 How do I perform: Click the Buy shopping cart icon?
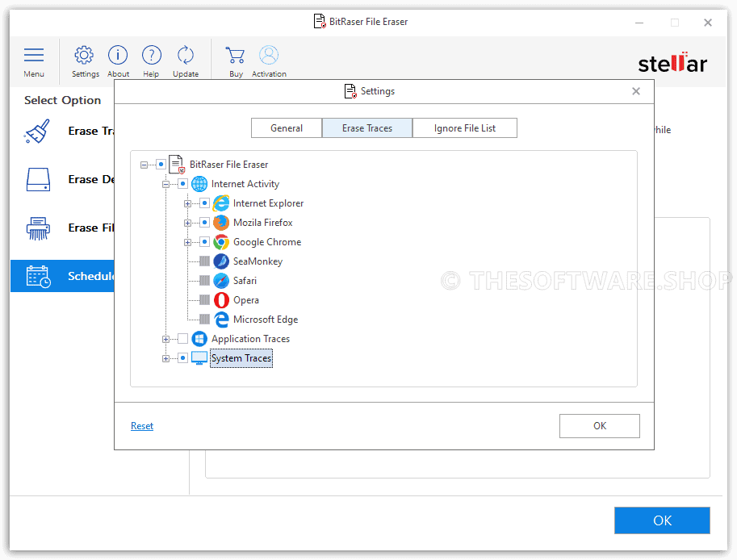pyautogui.click(x=235, y=56)
